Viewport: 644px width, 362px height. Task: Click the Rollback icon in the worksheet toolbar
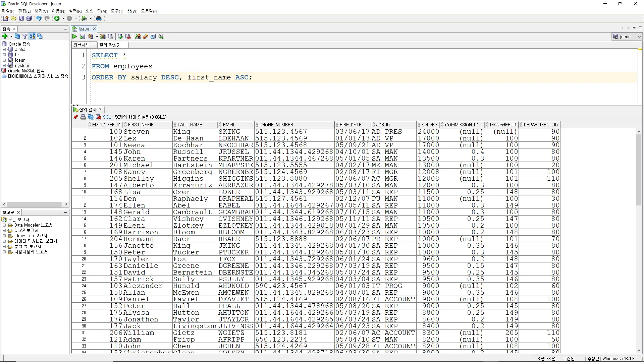coord(128,37)
